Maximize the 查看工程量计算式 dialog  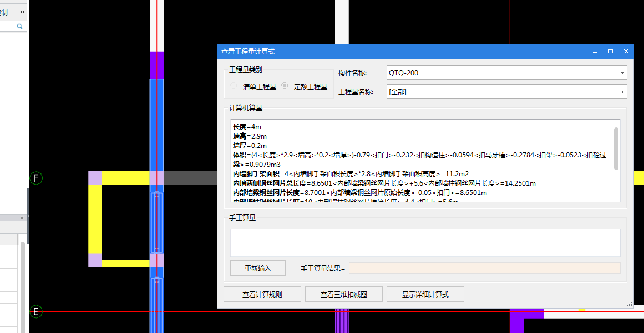[611, 52]
